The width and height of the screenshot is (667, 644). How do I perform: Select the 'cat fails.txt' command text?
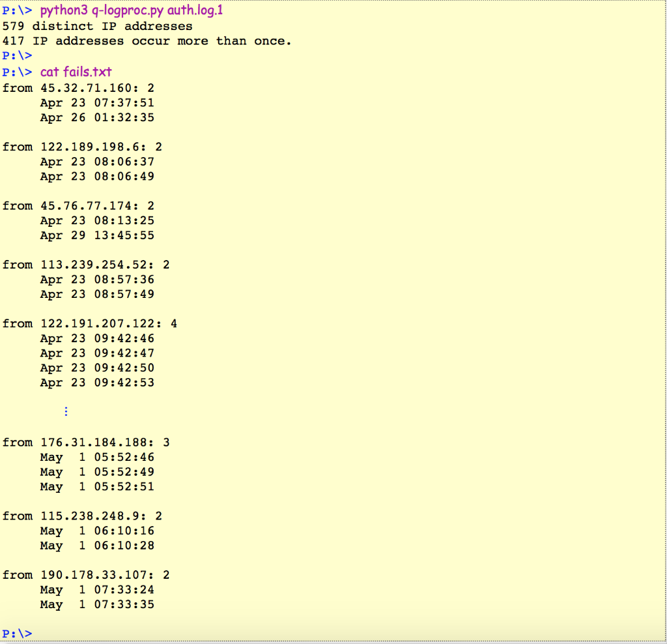coord(75,72)
